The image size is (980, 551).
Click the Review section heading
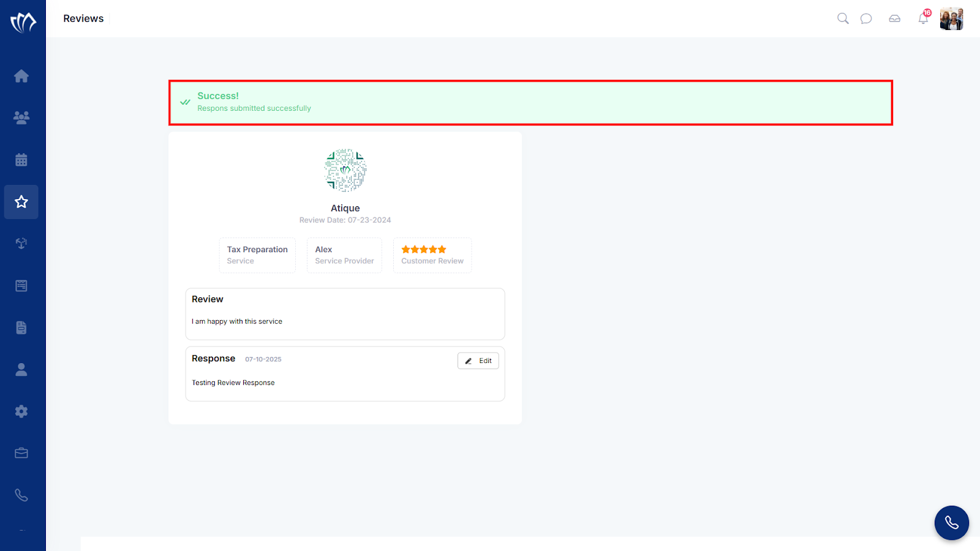[x=208, y=299]
